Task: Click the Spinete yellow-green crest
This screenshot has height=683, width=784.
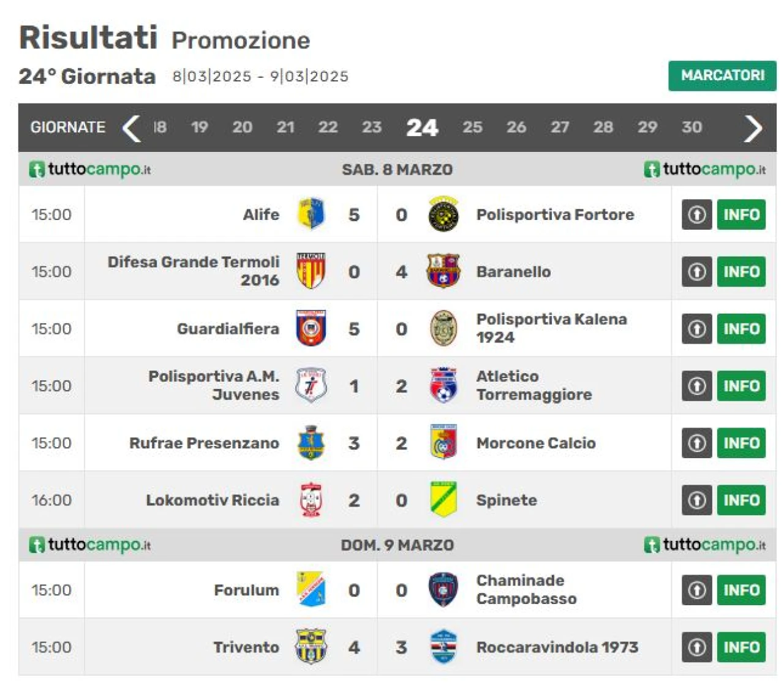Action: click(x=443, y=500)
